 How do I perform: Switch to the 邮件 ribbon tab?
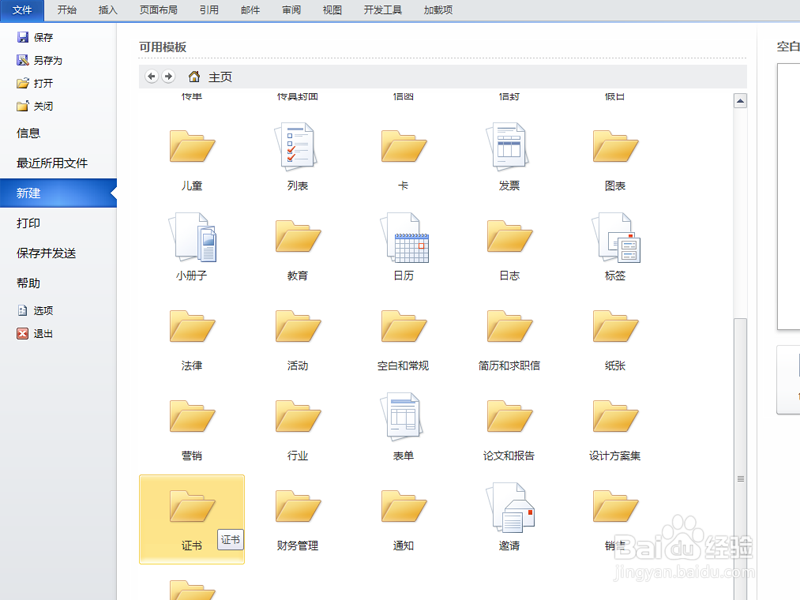click(x=249, y=10)
